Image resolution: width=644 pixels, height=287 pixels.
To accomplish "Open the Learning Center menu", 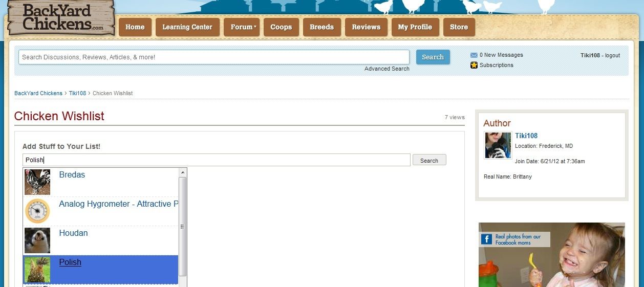I will (187, 27).
